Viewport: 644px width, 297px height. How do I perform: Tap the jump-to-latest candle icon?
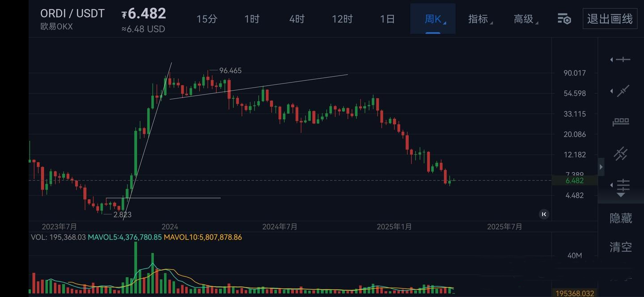coord(544,214)
